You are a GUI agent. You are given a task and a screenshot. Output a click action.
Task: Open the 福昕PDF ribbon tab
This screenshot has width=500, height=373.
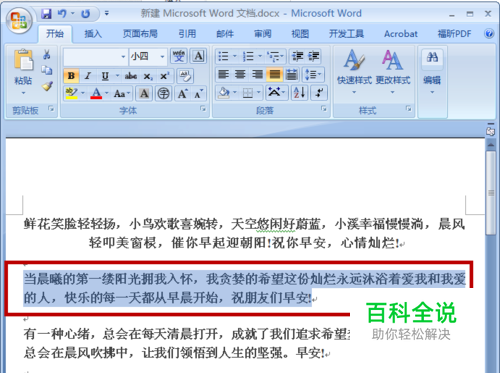coord(454,34)
